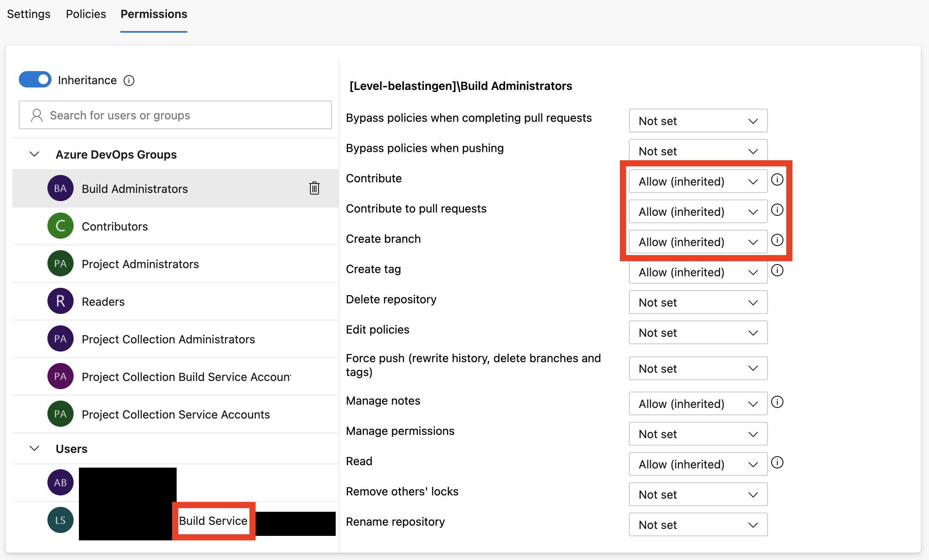Click info icon beside Create tag

click(x=777, y=271)
